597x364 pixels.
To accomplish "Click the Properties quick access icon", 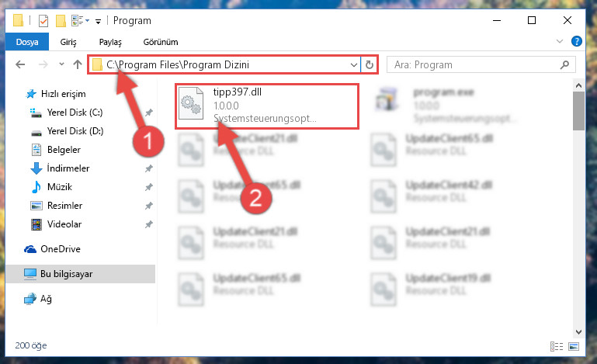I will point(43,20).
